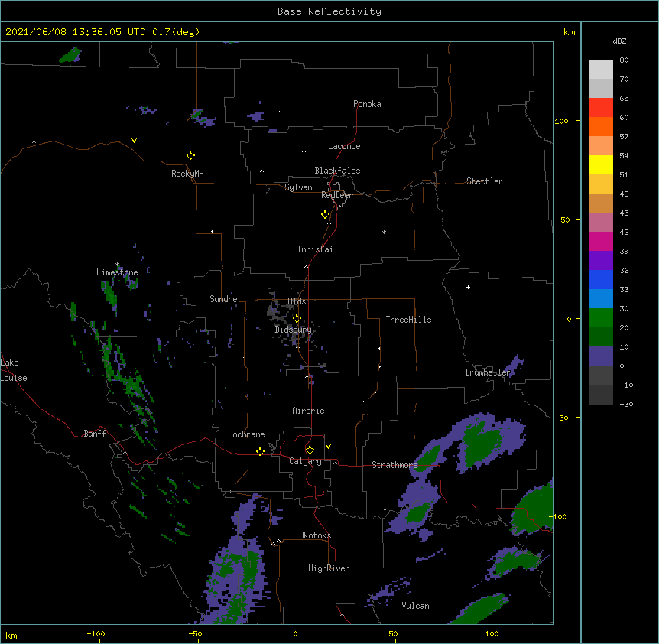Viewport: 659px width, 644px height.
Task: Click the yellow diamond marker above RockyMH
Action: pos(190,155)
